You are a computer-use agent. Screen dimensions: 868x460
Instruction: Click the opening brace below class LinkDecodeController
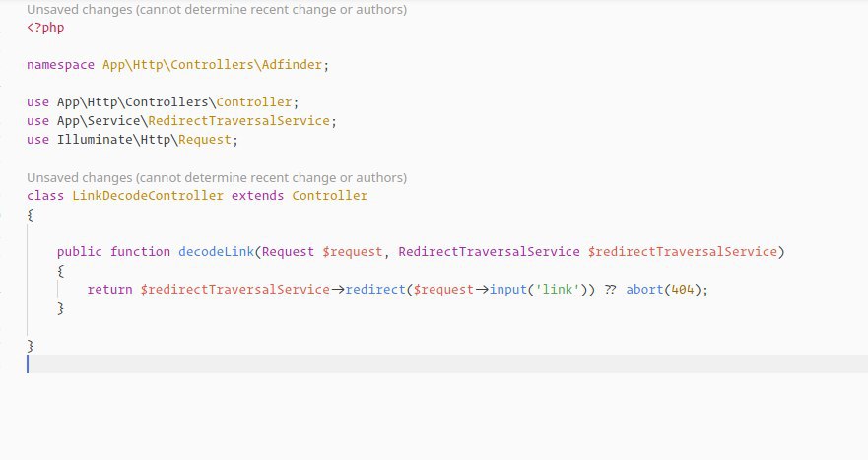pyautogui.click(x=31, y=215)
